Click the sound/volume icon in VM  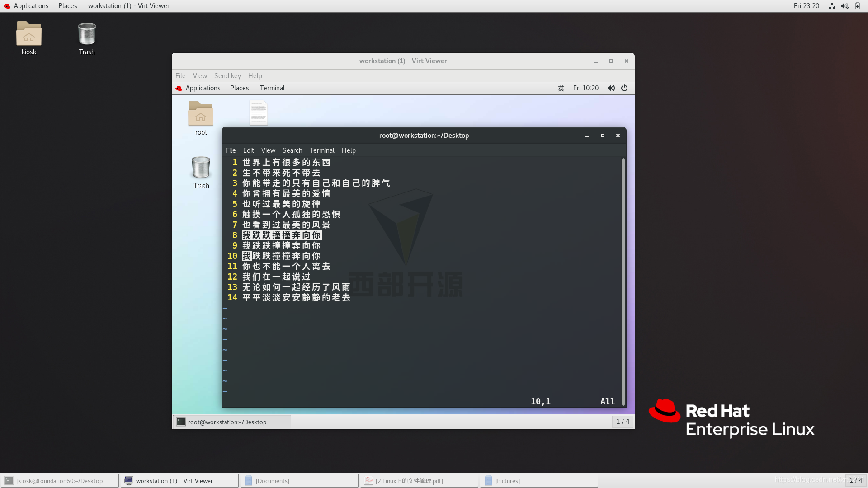611,88
